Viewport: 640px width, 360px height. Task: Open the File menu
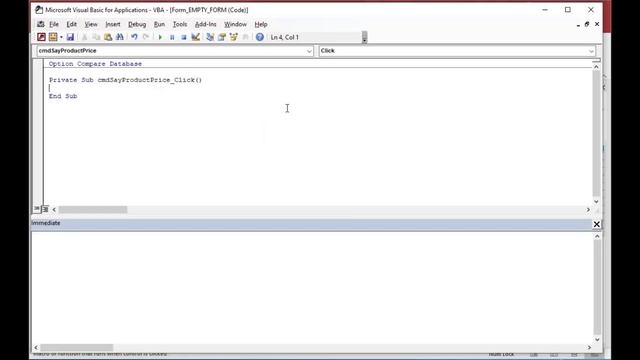point(54,24)
